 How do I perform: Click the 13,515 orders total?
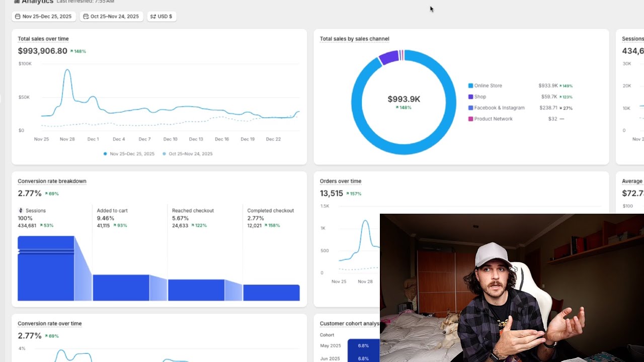click(332, 194)
